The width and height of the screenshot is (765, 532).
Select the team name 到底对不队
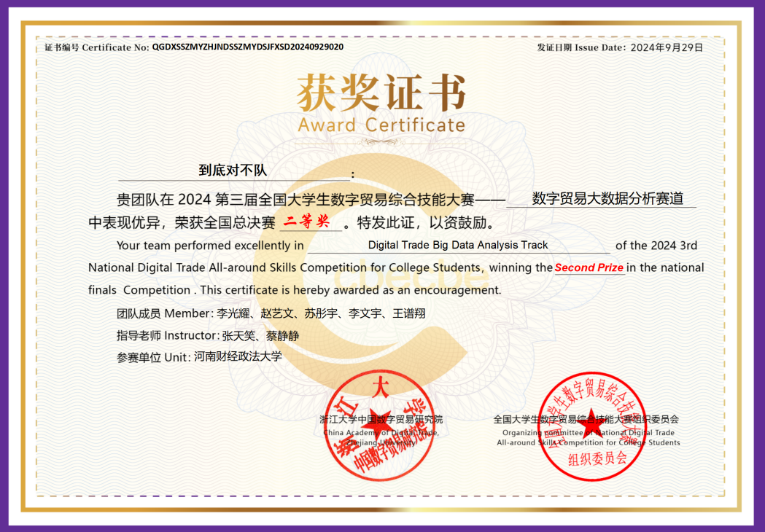coord(233,171)
